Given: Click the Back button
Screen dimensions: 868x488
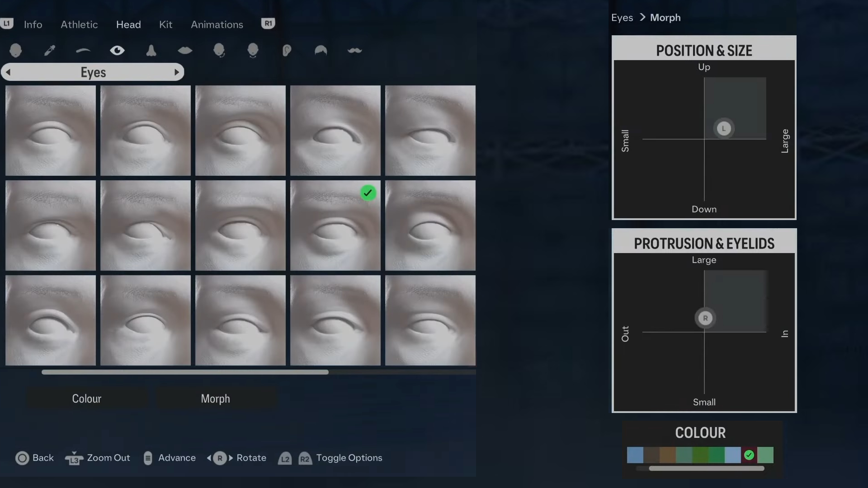Looking at the screenshot, I should pyautogui.click(x=34, y=458).
